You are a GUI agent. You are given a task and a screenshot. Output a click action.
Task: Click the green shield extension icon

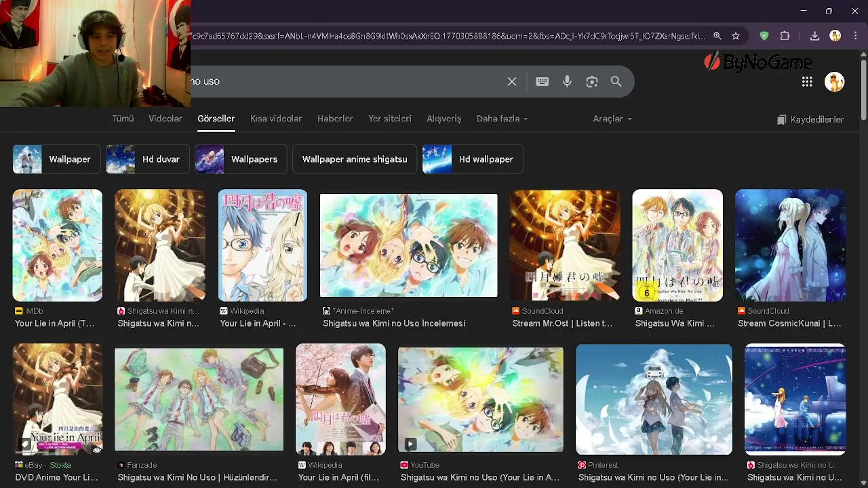click(764, 36)
